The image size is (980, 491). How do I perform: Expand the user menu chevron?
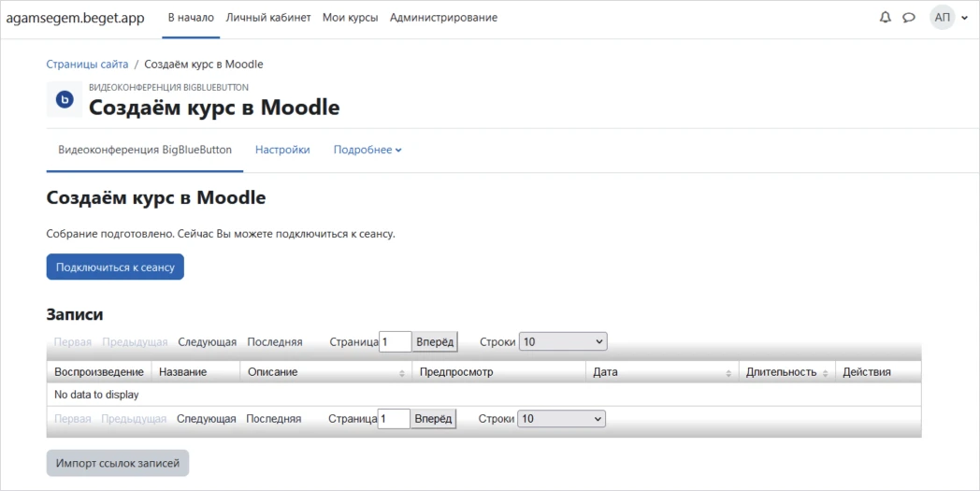[x=964, y=18]
